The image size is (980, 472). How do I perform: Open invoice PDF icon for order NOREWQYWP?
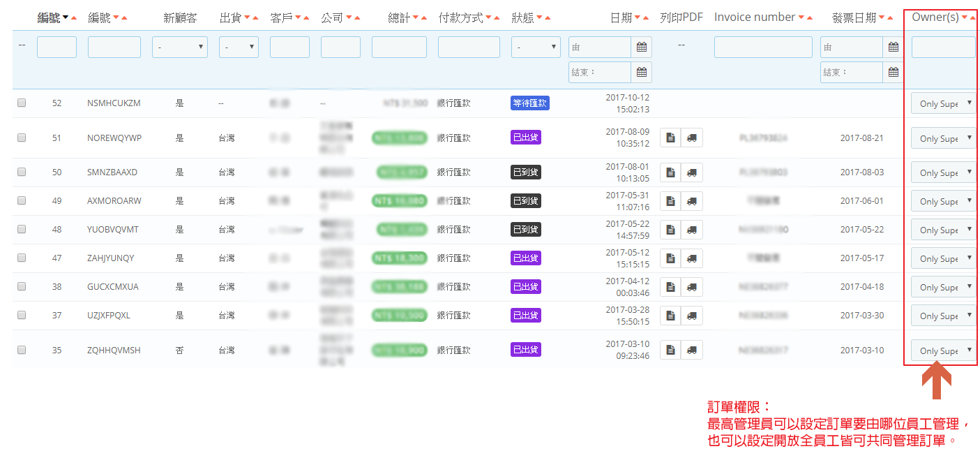click(670, 138)
